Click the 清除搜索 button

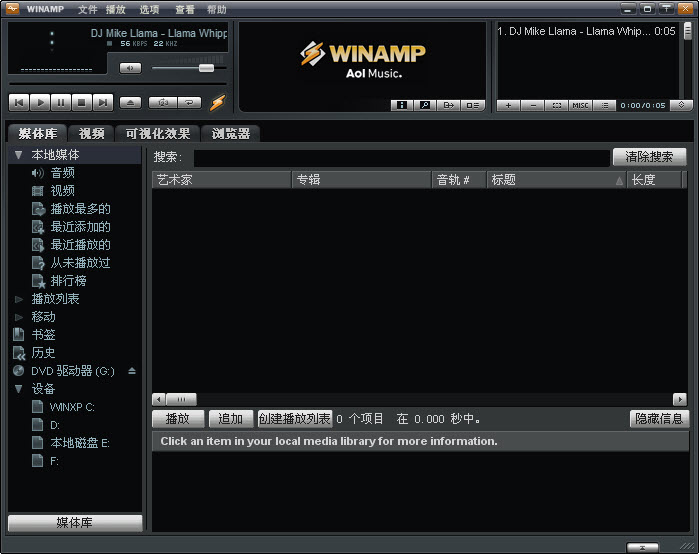tap(649, 157)
